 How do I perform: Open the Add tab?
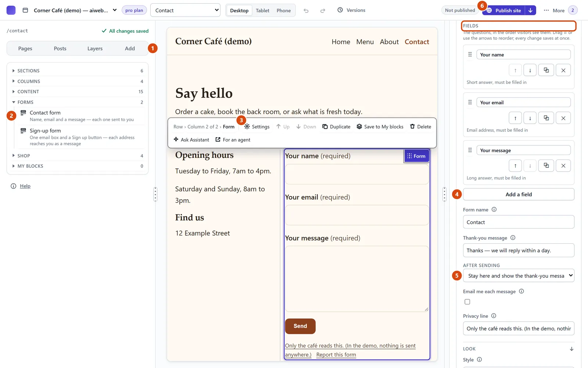pos(130,49)
